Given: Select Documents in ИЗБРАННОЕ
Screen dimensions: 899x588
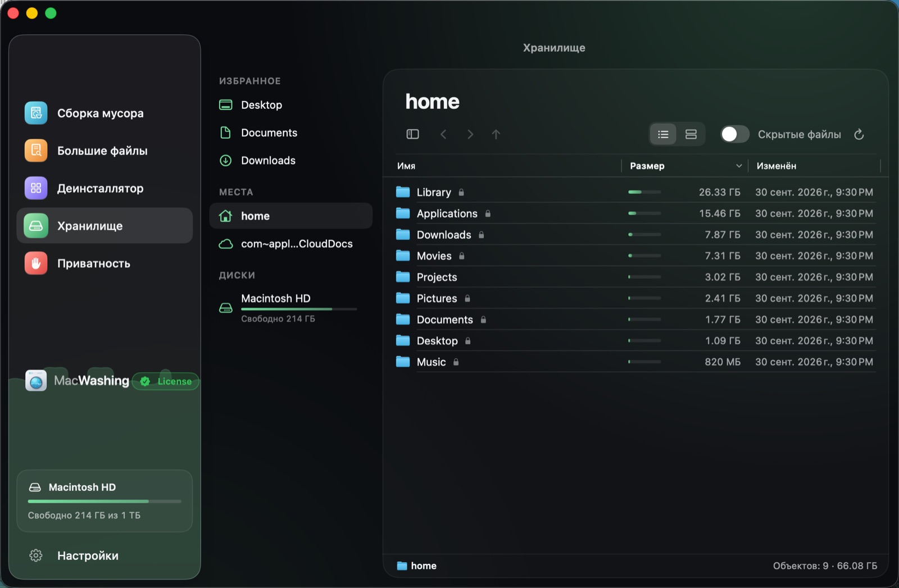Looking at the screenshot, I should [291, 133].
